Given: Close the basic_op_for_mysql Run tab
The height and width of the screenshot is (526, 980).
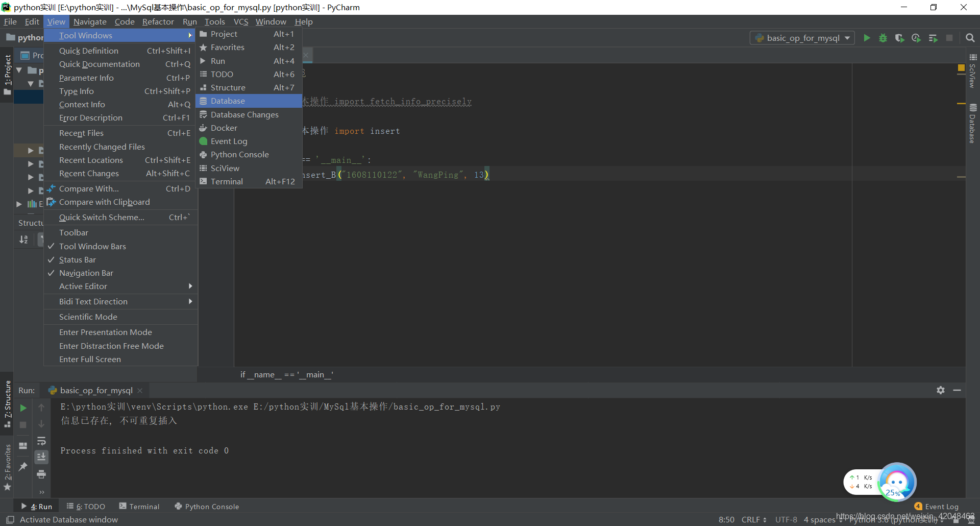Looking at the screenshot, I should [140, 391].
